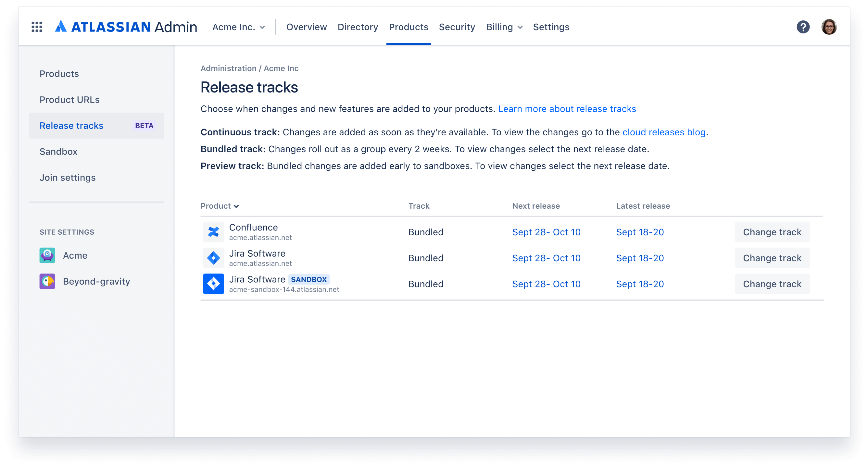This screenshot has height=467, width=868.
Task: Open the cloud releases blog link
Action: (x=664, y=132)
